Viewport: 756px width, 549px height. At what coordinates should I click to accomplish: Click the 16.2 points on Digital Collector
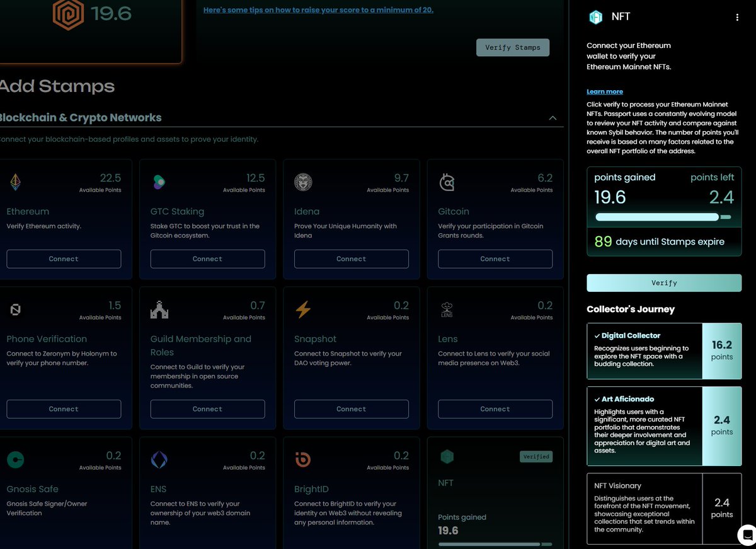722,345
